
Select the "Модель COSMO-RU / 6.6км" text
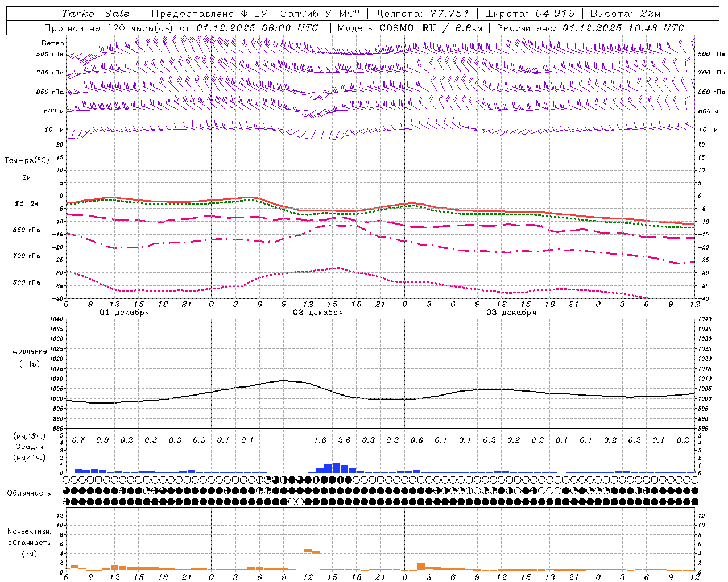[x=409, y=28]
